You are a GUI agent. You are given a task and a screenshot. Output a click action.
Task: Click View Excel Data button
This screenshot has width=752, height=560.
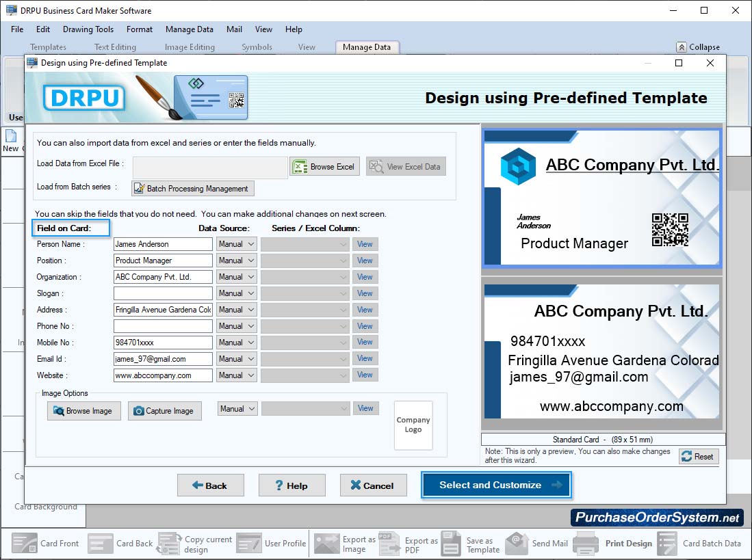coord(406,167)
